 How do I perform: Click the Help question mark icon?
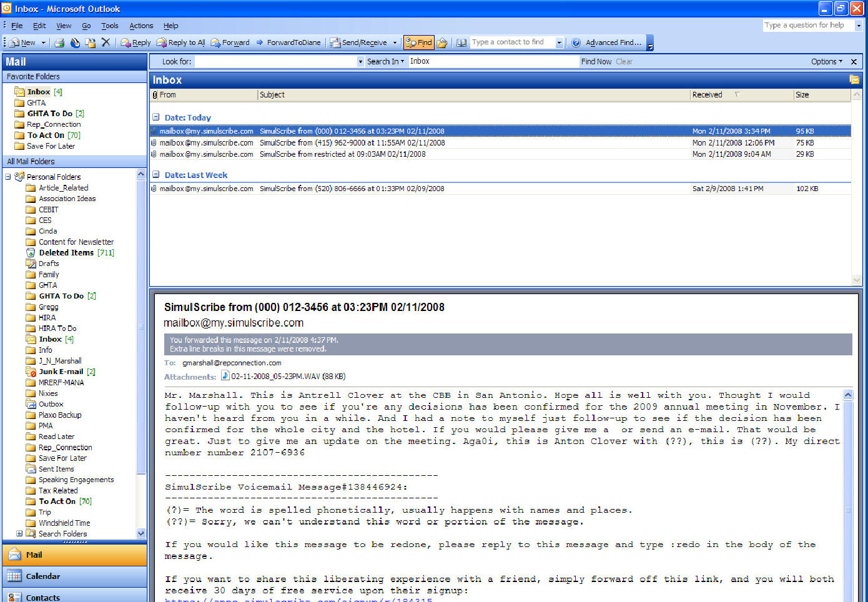pos(576,42)
